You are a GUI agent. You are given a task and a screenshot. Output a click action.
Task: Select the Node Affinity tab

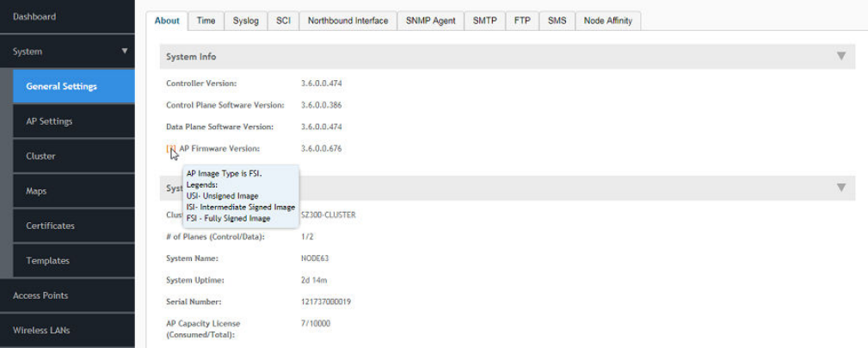coord(607,21)
